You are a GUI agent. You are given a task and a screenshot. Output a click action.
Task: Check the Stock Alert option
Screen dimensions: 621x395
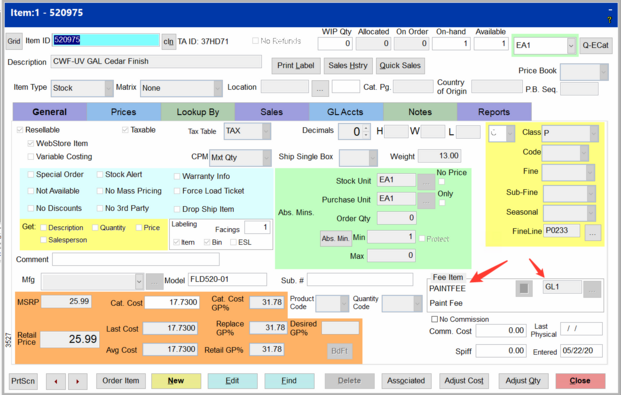point(100,175)
